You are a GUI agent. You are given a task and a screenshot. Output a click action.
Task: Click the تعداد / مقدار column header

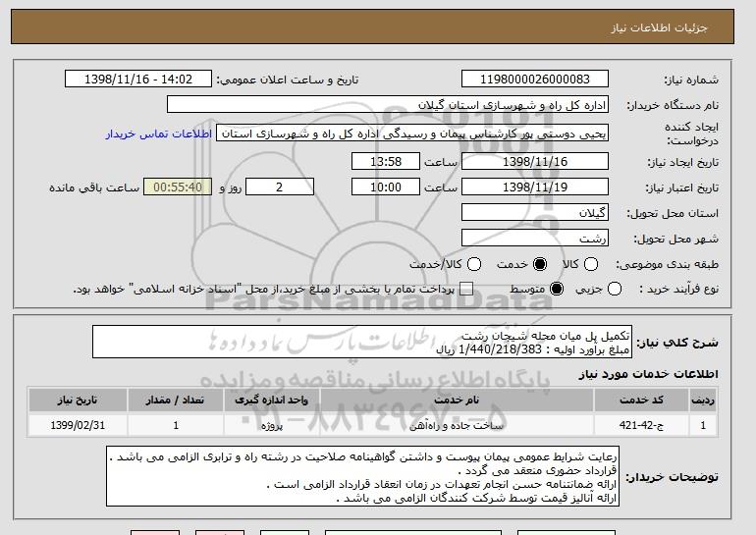(x=176, y=401)
